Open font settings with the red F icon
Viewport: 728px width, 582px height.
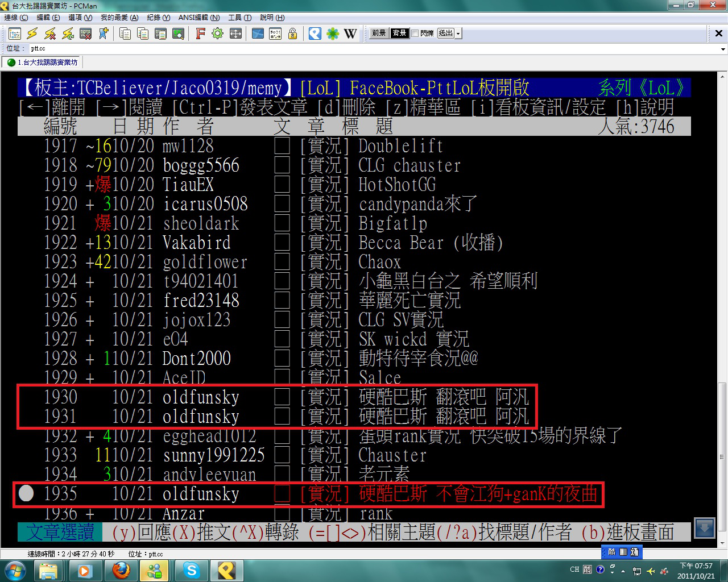(200, 34)
